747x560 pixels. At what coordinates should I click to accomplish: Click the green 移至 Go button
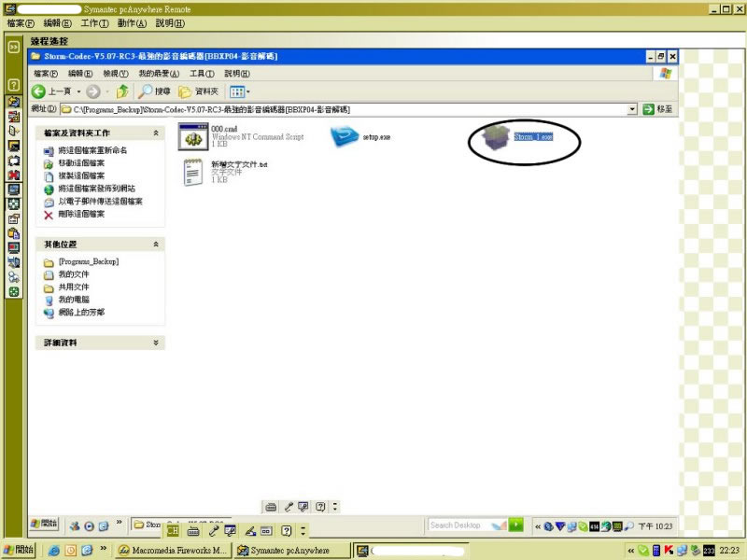pos(658,109)
